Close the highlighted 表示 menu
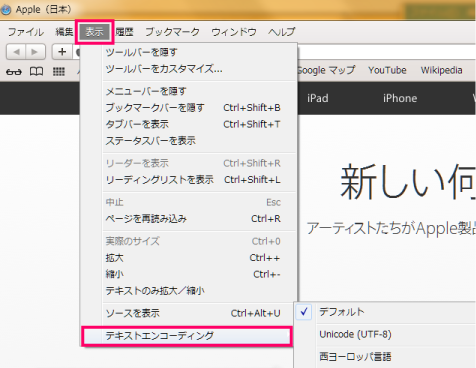Viewport: 476px width, 368px height. pos(95,32)
